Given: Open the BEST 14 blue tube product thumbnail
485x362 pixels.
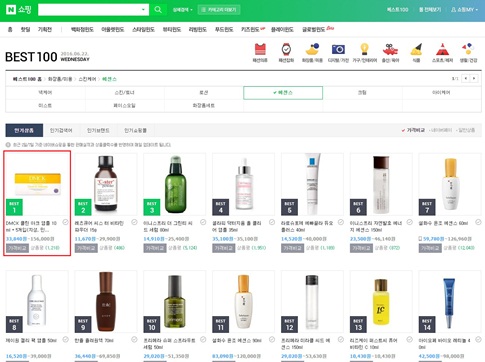Looking at the screenshot, I should coord(450,301).
